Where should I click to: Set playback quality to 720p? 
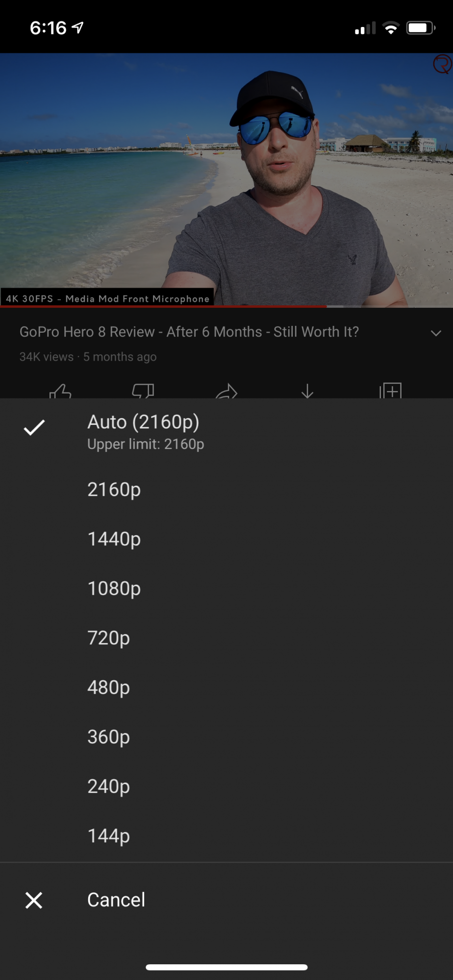(x=109, y=638)
